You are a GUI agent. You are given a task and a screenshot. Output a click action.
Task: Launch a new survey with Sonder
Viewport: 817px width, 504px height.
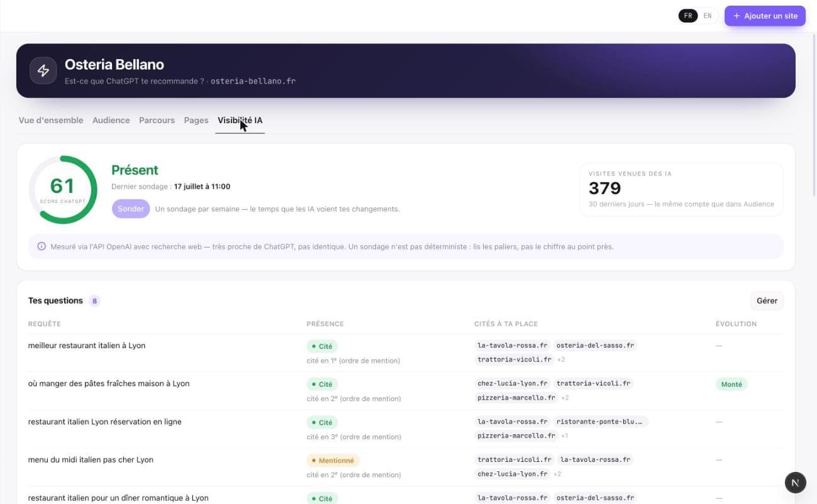(x=131, y=209)
